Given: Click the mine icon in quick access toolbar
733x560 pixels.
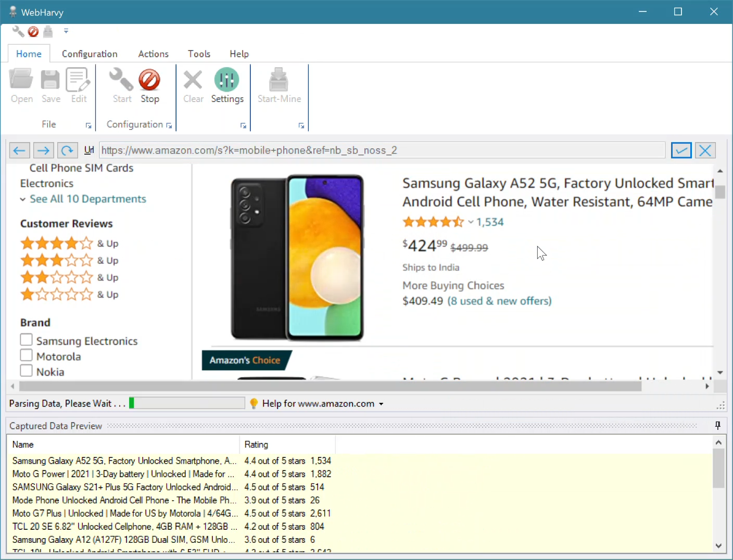Looking at the screenshot, I should pyautogui.click(x=48, y=32).
